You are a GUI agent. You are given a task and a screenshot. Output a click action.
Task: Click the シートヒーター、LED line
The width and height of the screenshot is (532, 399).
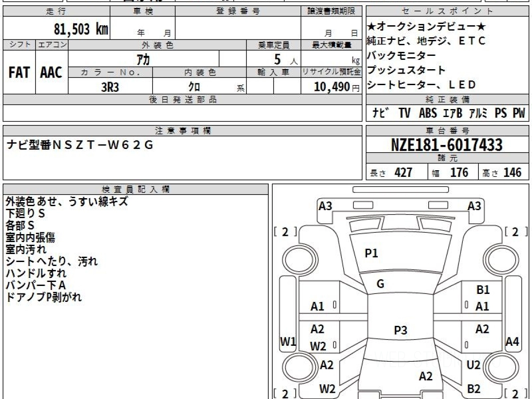click(x=421, y=84)
